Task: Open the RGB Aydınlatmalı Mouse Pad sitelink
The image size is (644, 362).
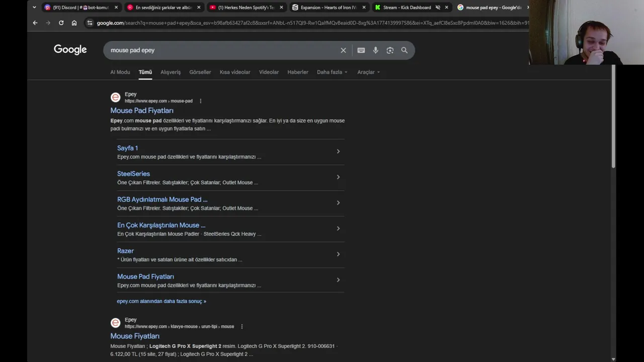Action: click(x=162, y=199)
